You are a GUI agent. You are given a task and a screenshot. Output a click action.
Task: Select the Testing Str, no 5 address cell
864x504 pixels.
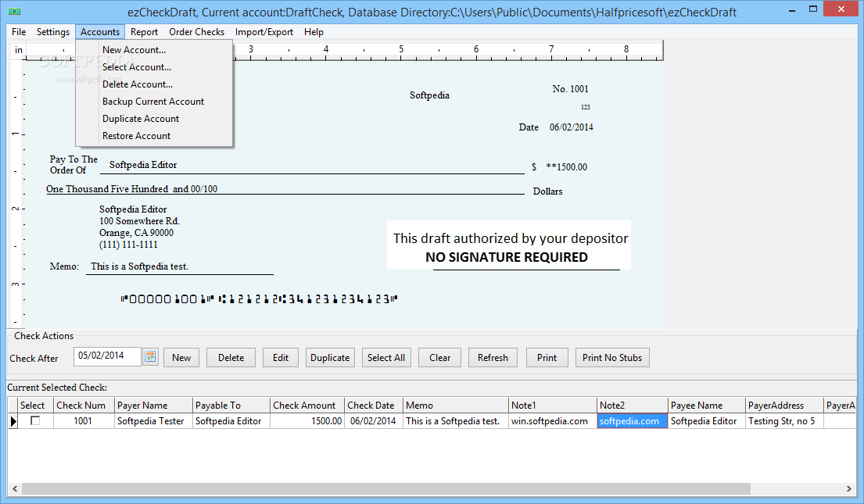pos(785,421)
